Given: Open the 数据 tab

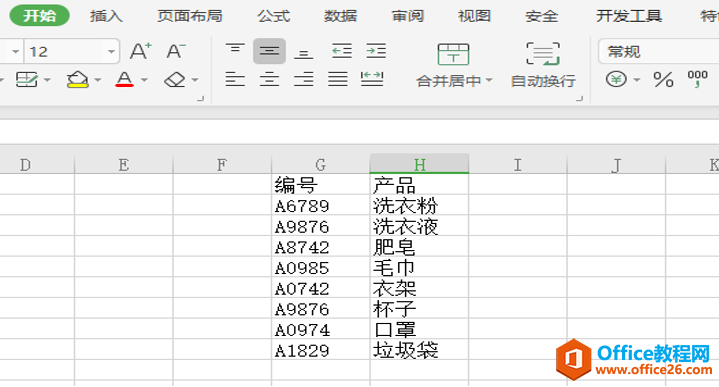Looking at the screenshot, I should coord(340,16).
